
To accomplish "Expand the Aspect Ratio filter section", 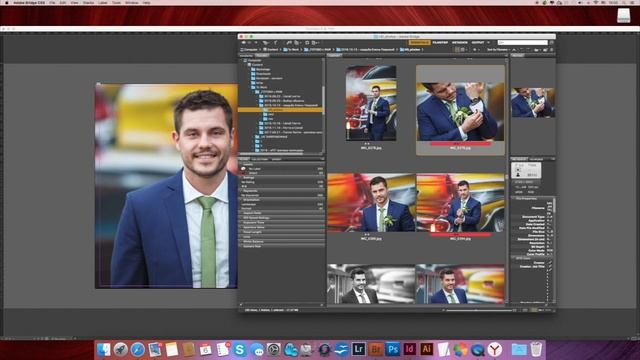I will point(282,213).
